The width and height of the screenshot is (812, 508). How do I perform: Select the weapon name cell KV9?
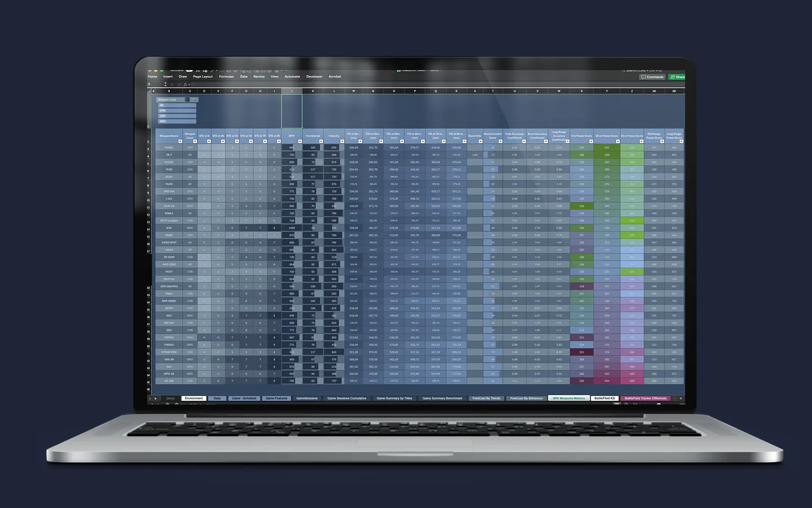click(169, 228)
